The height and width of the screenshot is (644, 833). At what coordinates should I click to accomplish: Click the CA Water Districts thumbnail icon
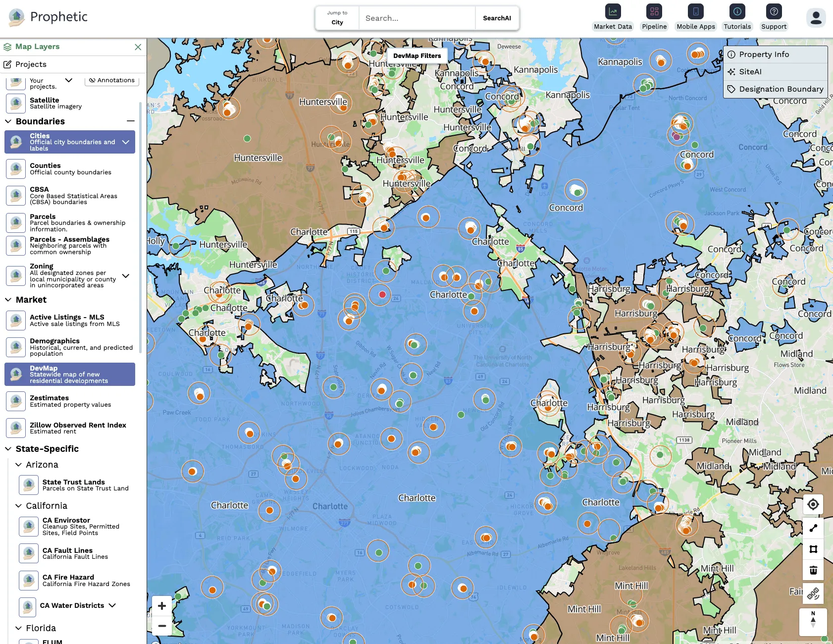pos(27,607)
